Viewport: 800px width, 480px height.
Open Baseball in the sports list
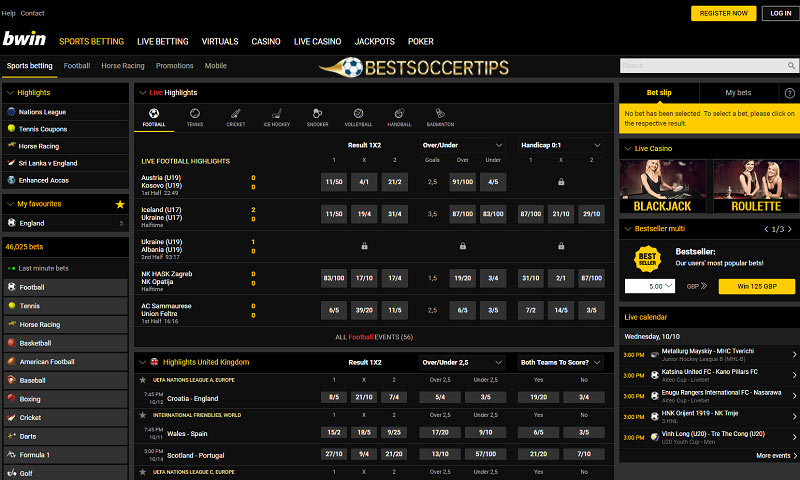coord(65,381)
